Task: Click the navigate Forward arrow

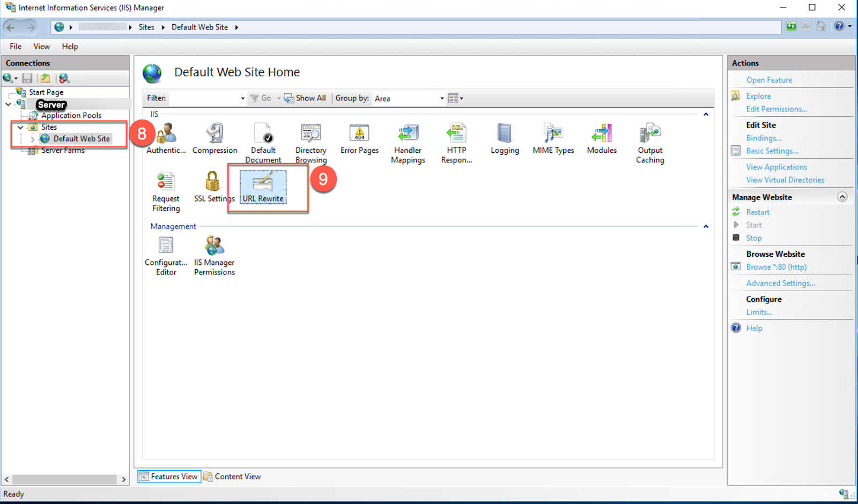Action: (31, 27)
